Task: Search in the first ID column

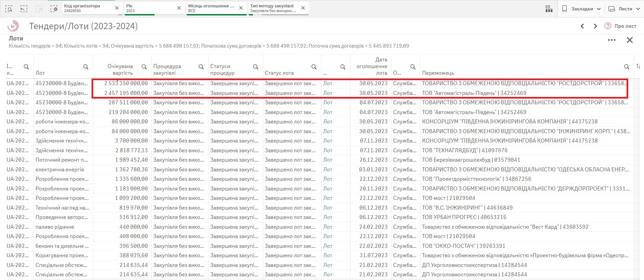Action: click(26, 67)
